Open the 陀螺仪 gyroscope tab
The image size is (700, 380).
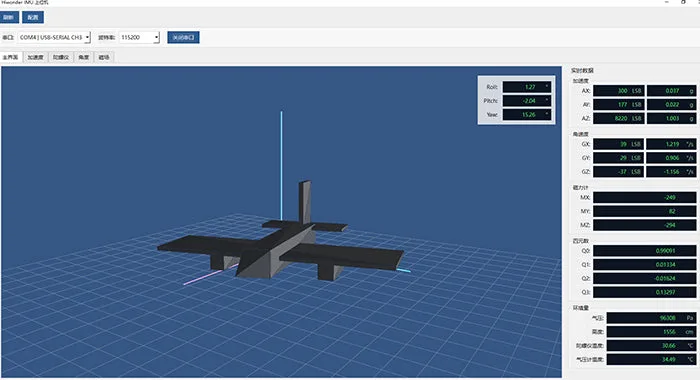coord(61,57)
